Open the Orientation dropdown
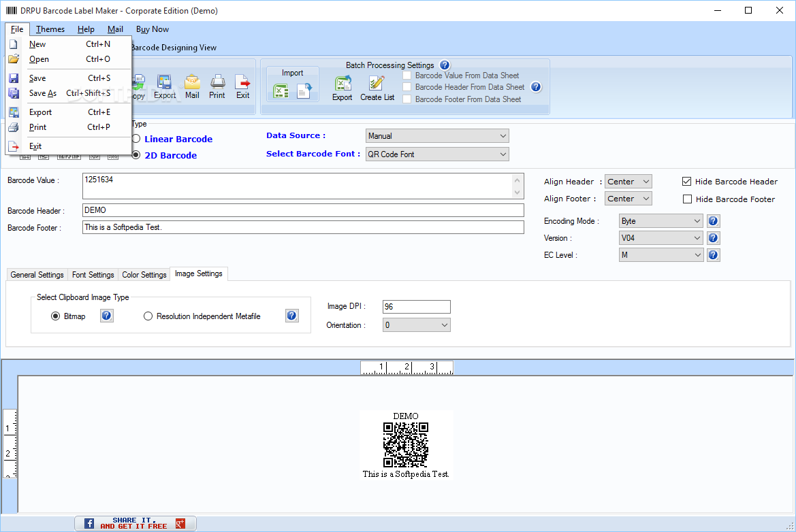 pyautogui.click(x=416, y=325)
